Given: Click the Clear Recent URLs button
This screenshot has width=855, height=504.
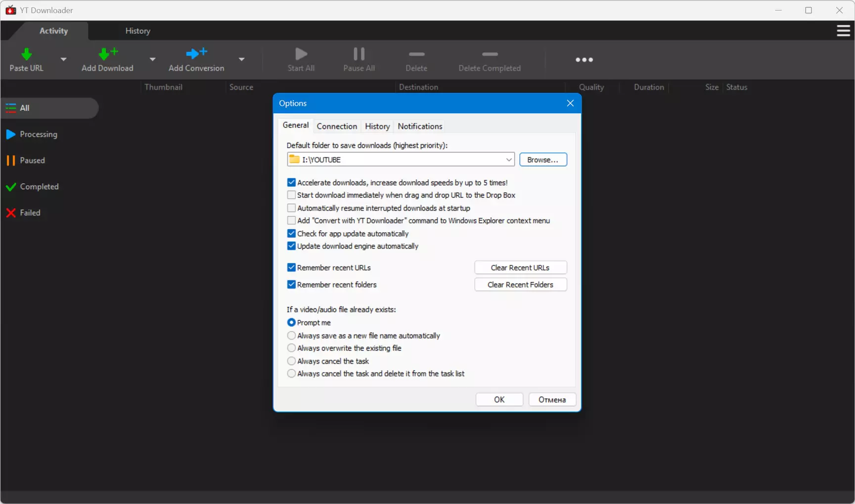Looking at the screenshot, I should (520, 268).
